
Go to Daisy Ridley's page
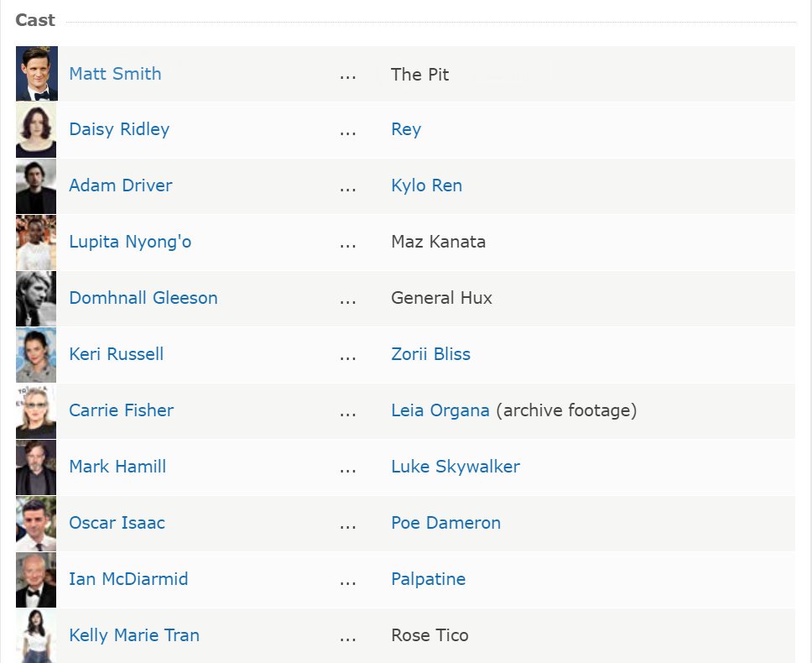pos(119,129)
